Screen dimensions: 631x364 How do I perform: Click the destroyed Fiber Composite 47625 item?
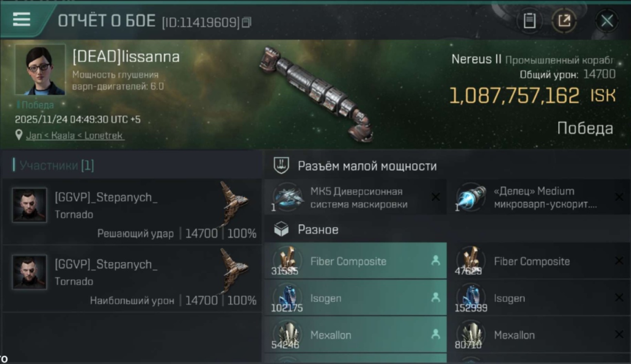tap(539, 261)
